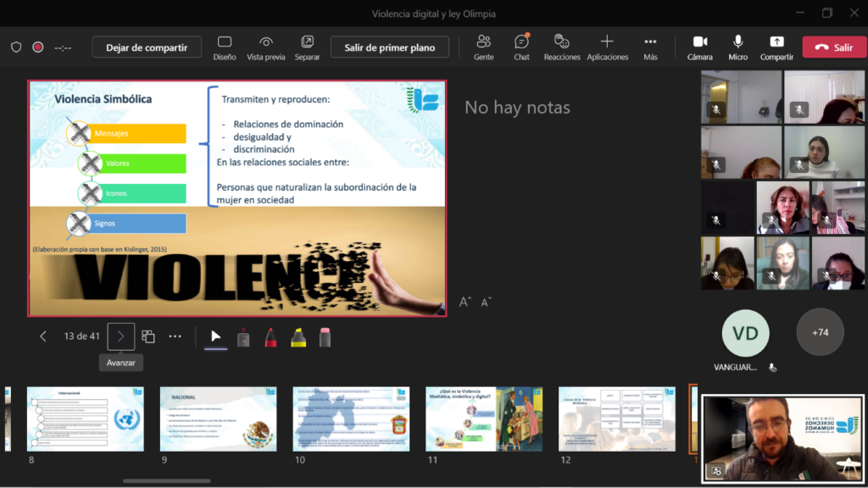868x488 pixels.
Task: Click Salir de primer plano button
Action: [x=390, y=47]
